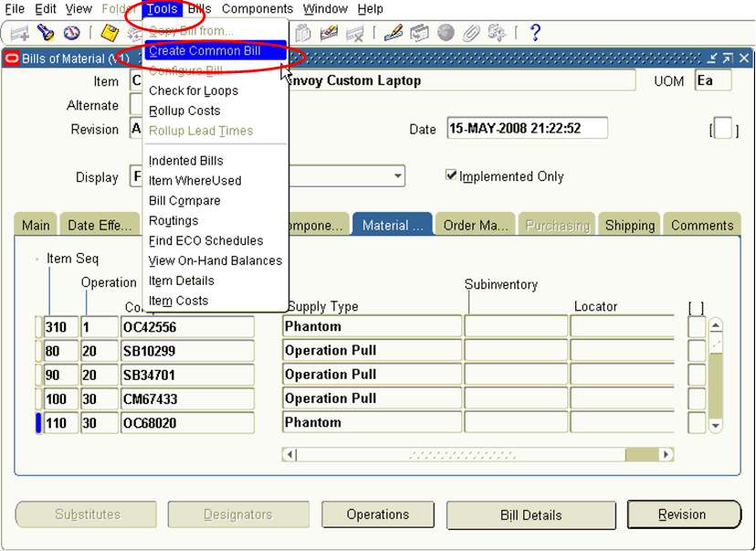Check the bracketed box beside the Revision field
Viewport: 756px width, 551px height.
tap(722, 129)
